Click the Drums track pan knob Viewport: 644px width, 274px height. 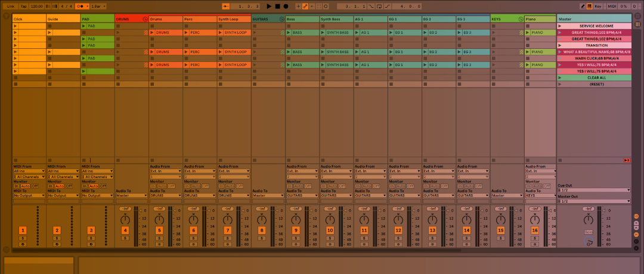[159, 219]
